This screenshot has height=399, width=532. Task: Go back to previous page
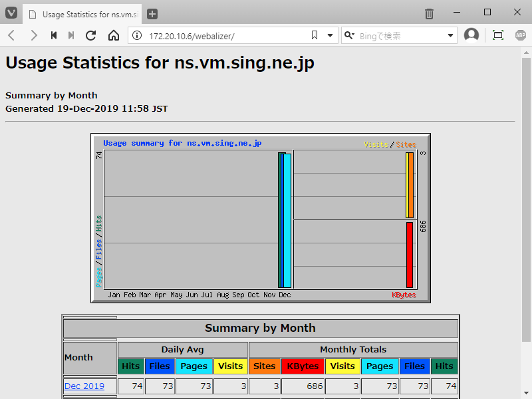pos(11,35)
